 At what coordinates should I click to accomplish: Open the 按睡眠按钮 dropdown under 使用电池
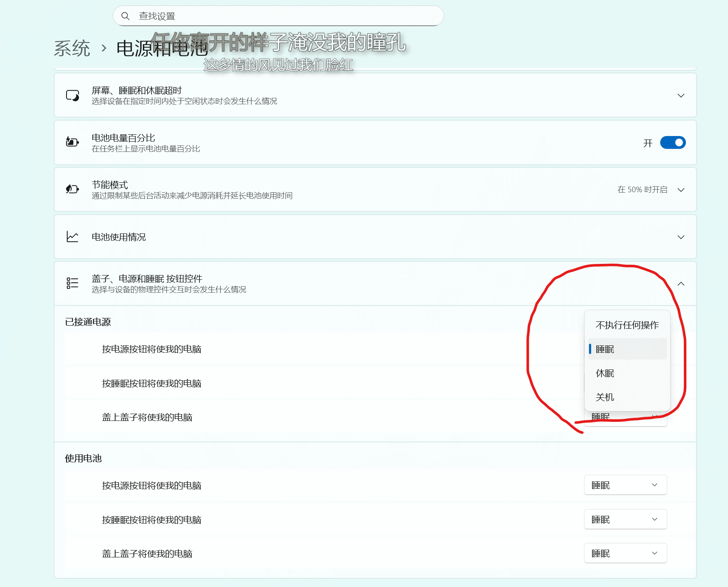tap(625, 519)
